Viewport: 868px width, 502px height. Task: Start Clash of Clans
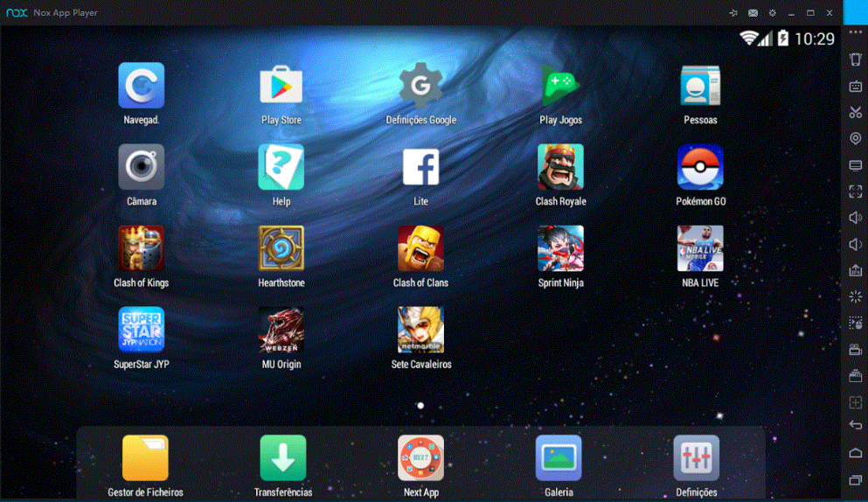click(420, 248)
